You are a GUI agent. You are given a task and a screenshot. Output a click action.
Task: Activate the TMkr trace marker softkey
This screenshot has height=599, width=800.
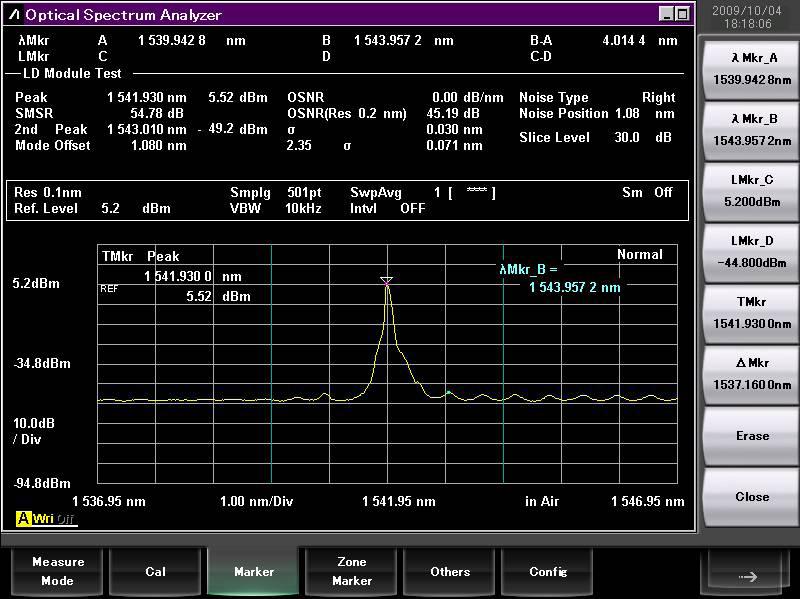tap(752, 312)
